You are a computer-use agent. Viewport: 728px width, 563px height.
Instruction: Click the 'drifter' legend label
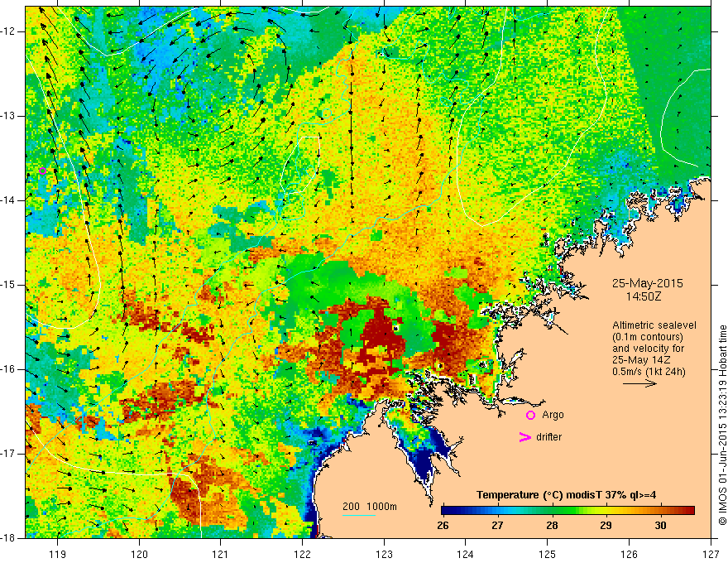(x=548, y=437)
